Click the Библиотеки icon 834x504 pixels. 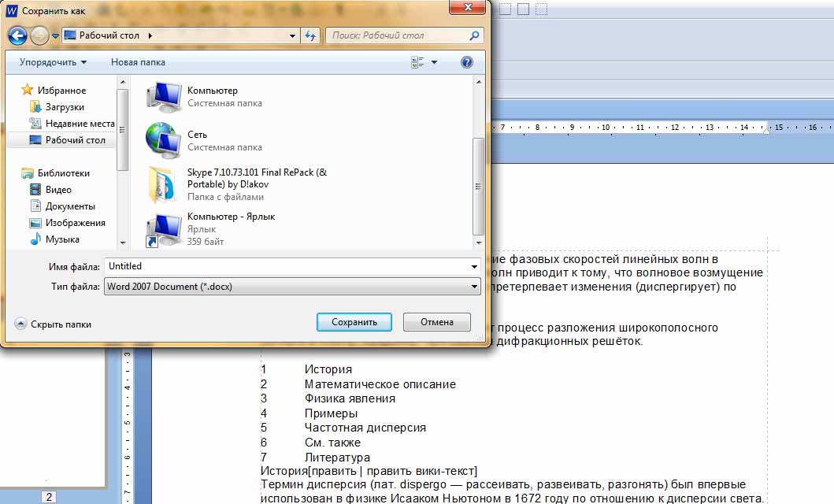coord(27,172)
